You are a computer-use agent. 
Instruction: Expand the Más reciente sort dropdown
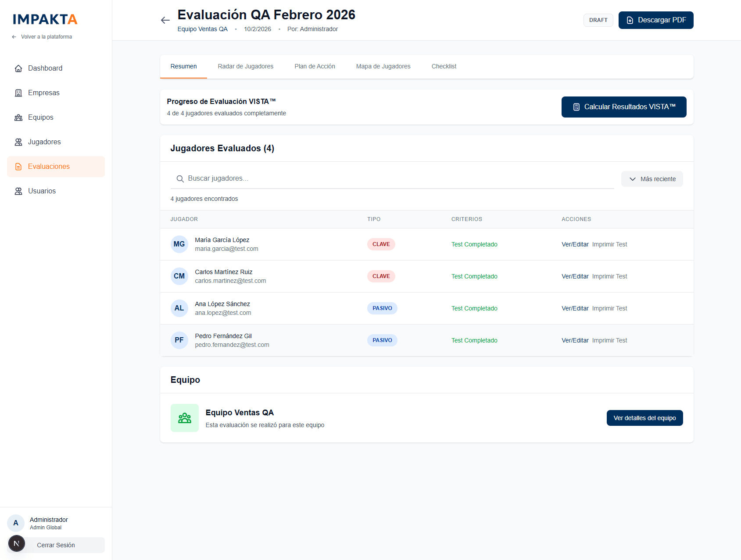(652, 179)
